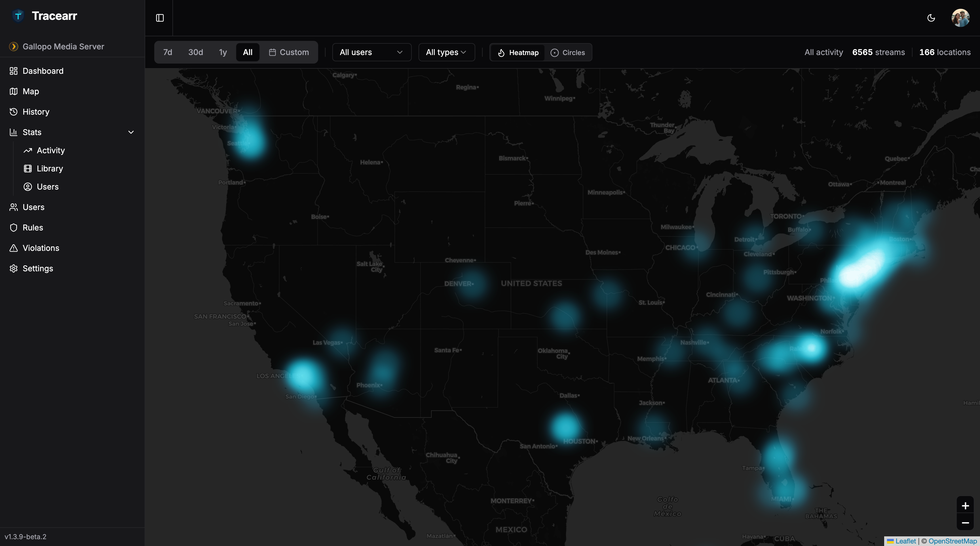This screenshot has width=980, height=546.
Task: Open the Library stats view
Action: tap(49, 168)
